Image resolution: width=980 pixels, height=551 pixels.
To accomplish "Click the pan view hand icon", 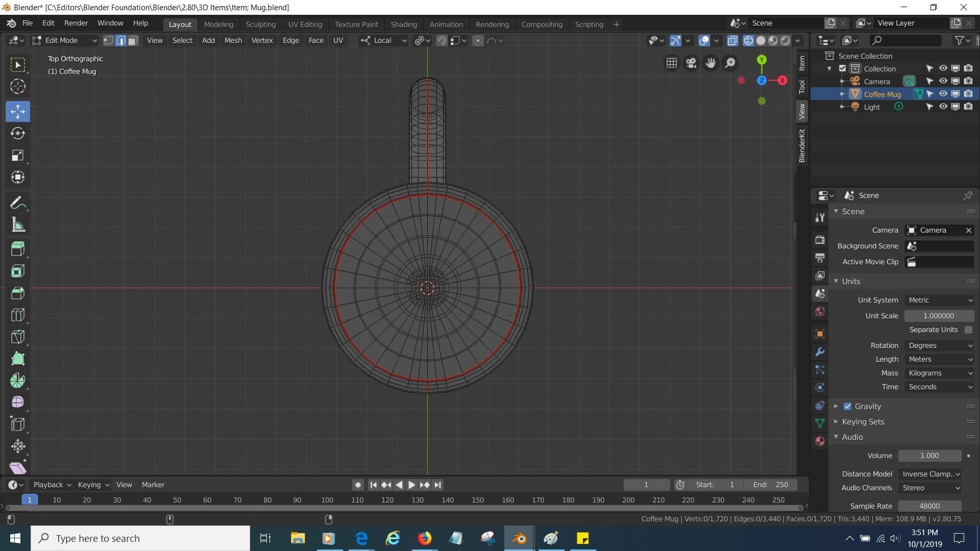I will (710, 63).
